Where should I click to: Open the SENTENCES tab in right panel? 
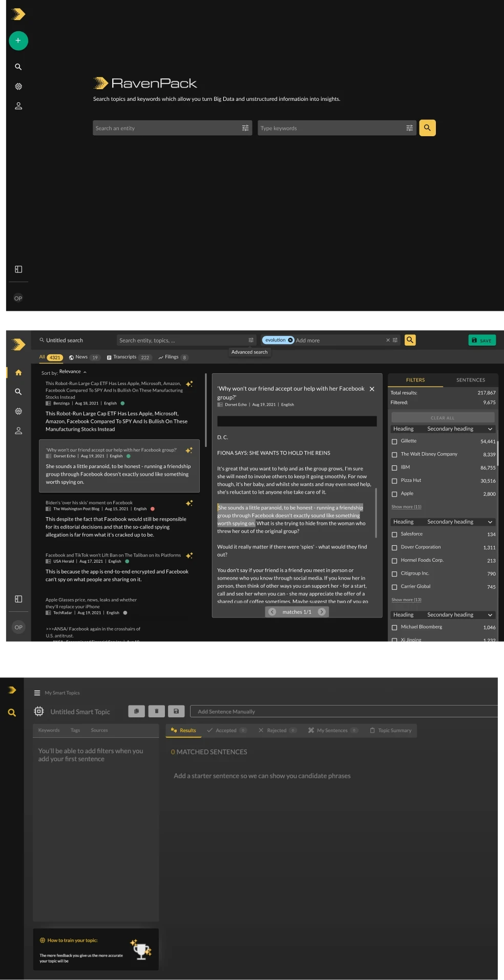471,380
